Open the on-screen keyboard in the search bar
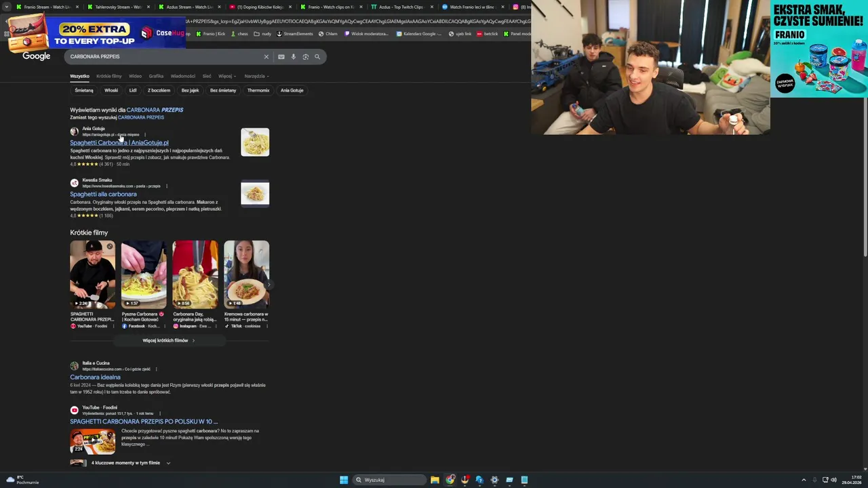This screenshot has height=488, width=868. click(x=281, y=57)
